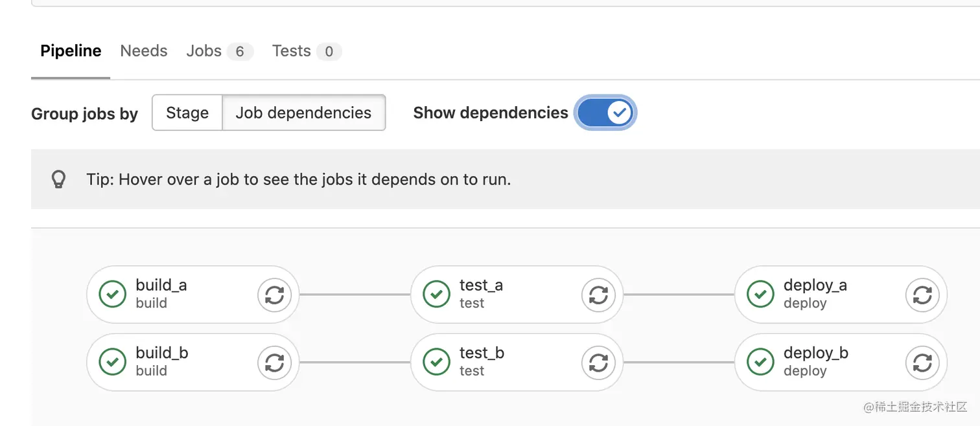Open the test_b job name
Viewport: 980px width, 426px height.
482,353
